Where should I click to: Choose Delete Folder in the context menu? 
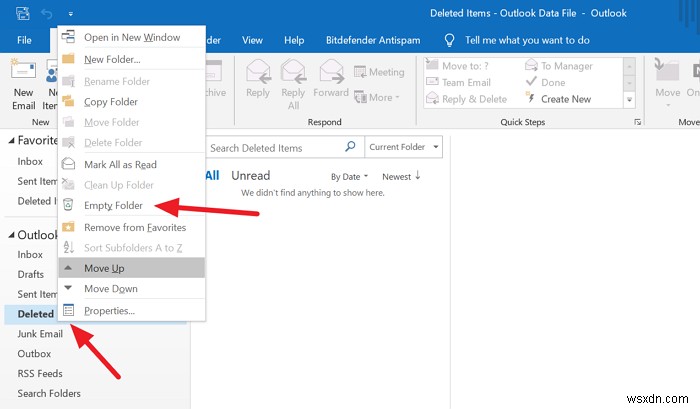click(x=131, y=142)
